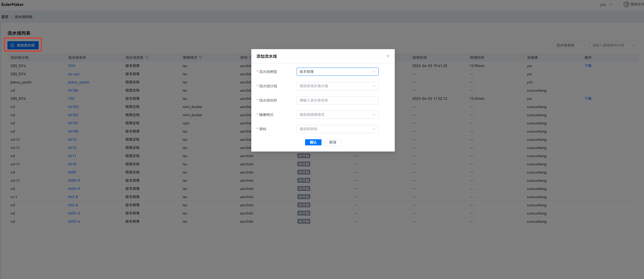Click the globe language icon 简体中文
The image size is (644, 279).
click(626, 4)
